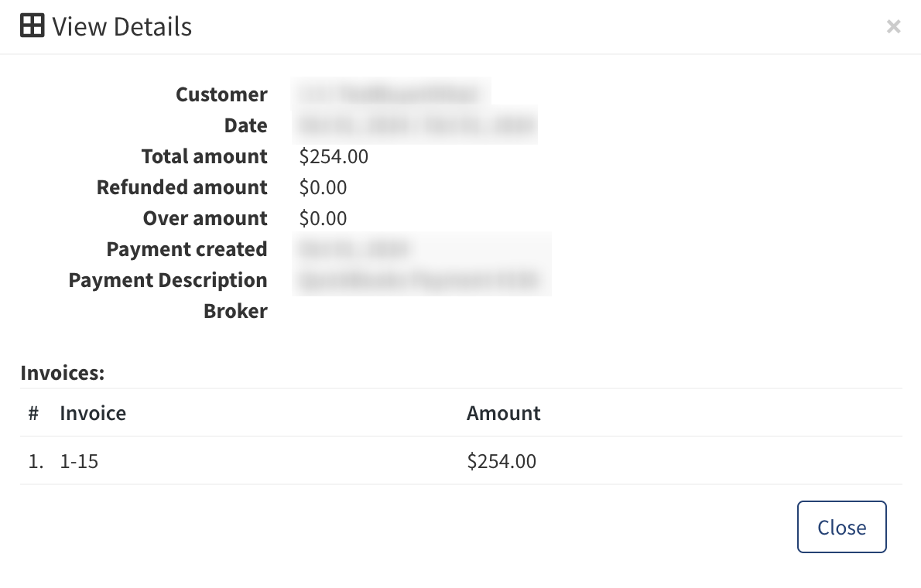Select the Total amount value $254.00
Viewport: 921px width, 588px height.
tap(334, 156)
